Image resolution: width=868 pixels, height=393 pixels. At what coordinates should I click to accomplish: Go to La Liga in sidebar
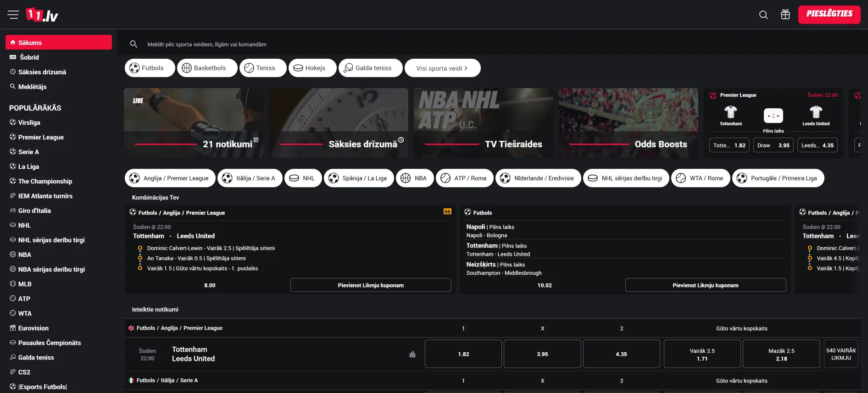pyautogui.click(x=59, y=166)
